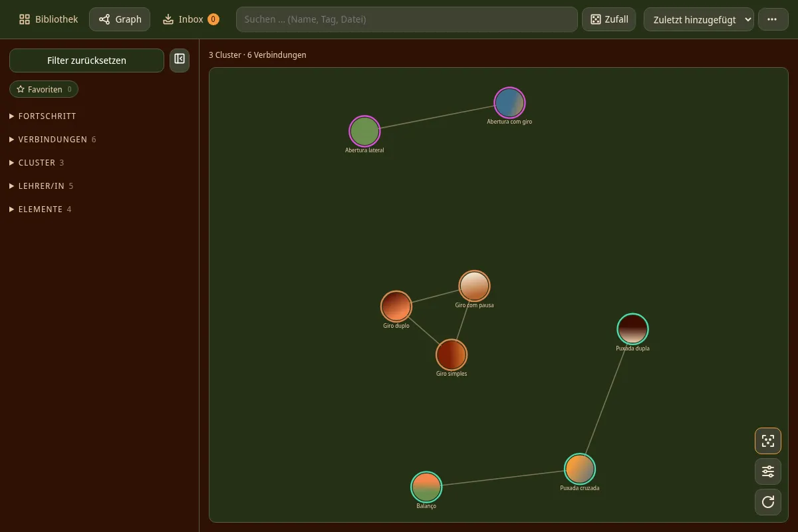The width and height of the screenshot is (798, 532).
Task: Reset filters with Filter zurücksetzen
Action: [86, 61]
